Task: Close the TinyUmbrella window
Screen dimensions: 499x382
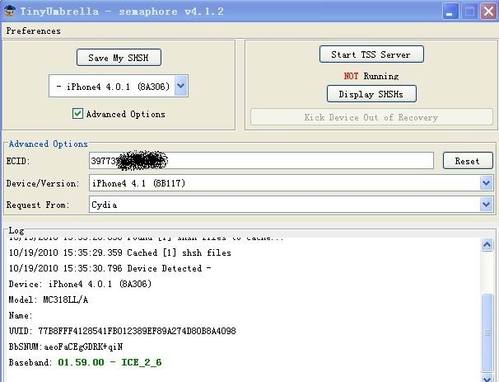Action: (x=488, y=12)
